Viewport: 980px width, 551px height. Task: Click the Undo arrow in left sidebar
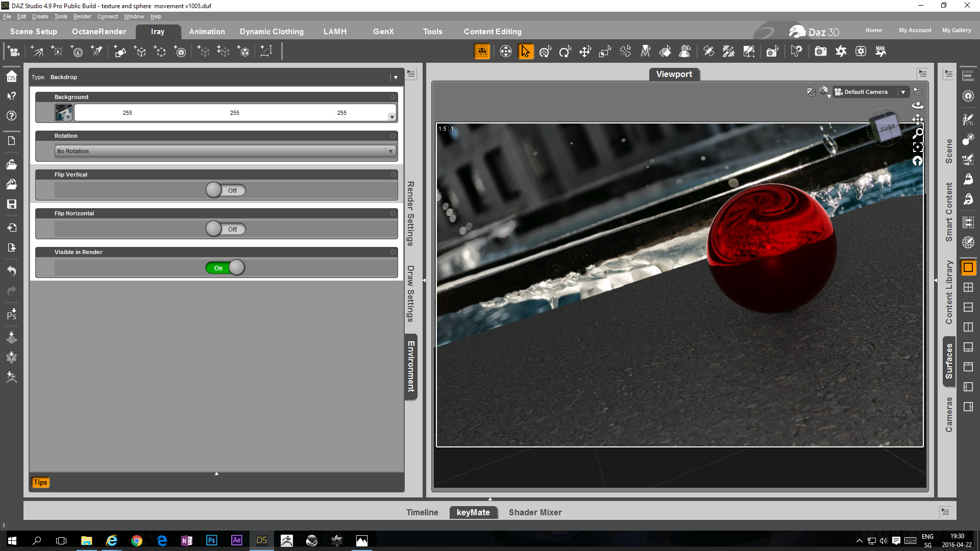pyautogui.click(x=12, y=270)
